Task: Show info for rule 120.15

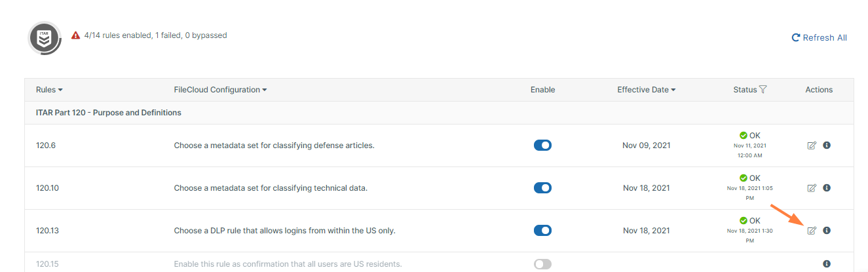Action: 827,264
